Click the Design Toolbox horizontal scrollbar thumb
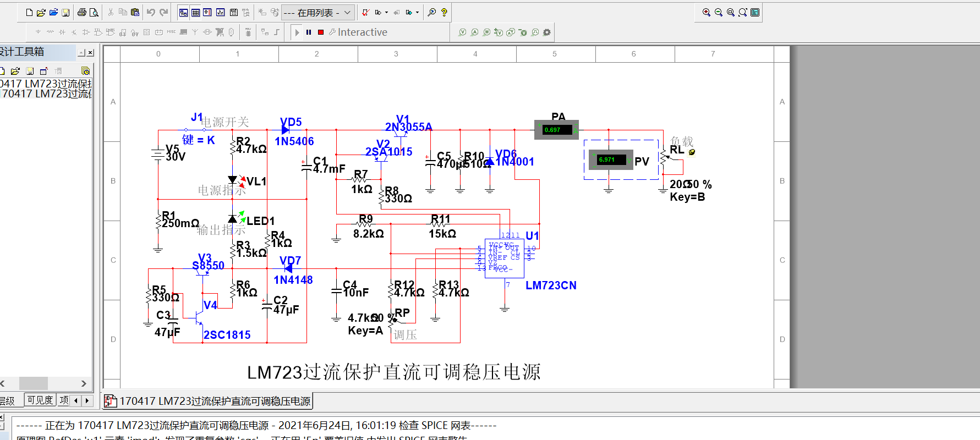The height and width of the screenshot is (440, 980). click(x=34, y=383)
